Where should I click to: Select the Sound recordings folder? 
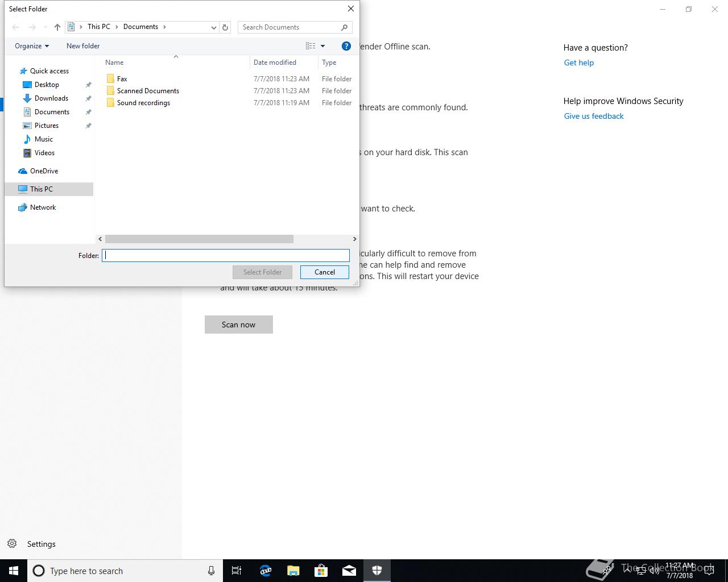point(138,103)
